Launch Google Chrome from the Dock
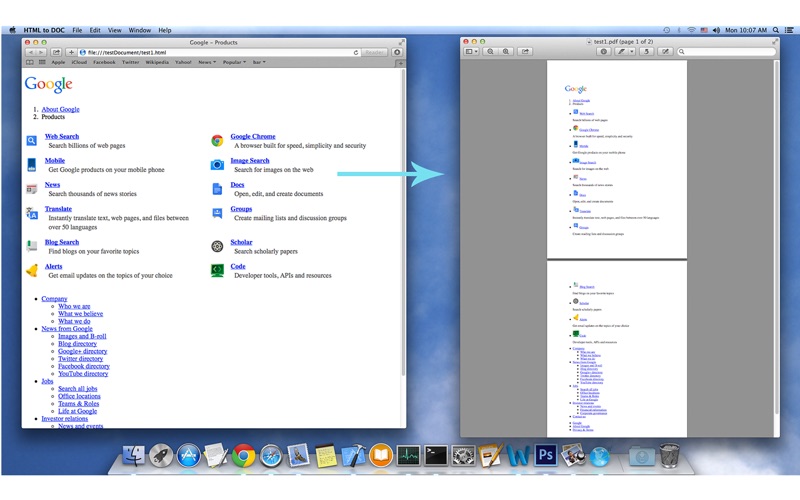Image resolution: width=800 pixels, height=500 pixels. click(243, 455)
